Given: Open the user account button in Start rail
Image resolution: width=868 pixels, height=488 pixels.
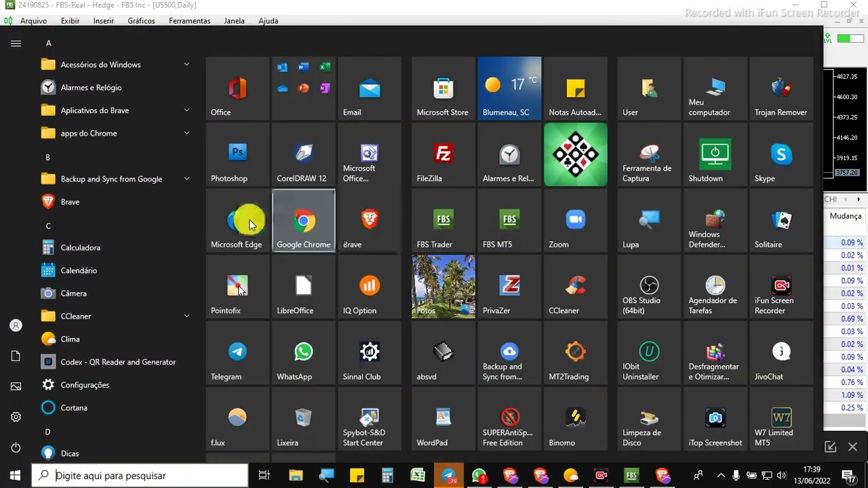Looking at the screenshot, I should [16, 325].
